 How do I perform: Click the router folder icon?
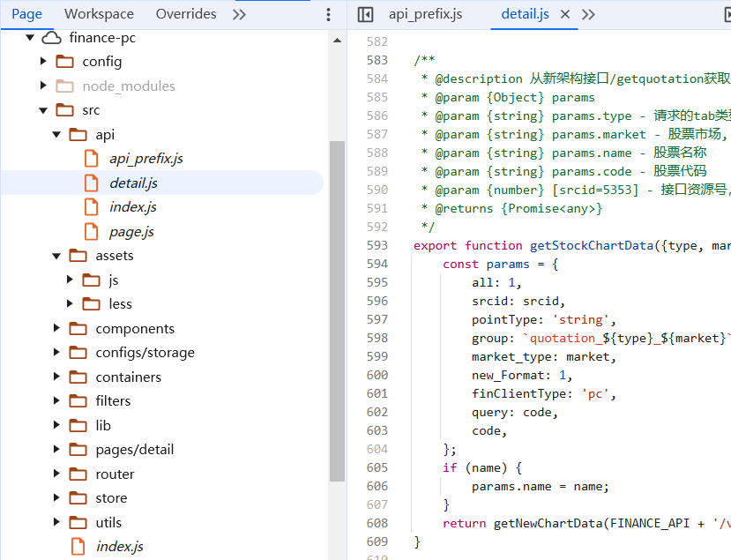78,474
